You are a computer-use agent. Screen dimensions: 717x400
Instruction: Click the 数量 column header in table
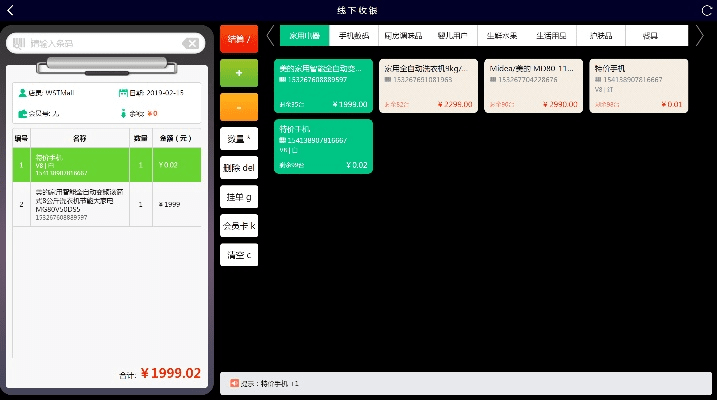[x=141, y=138]
